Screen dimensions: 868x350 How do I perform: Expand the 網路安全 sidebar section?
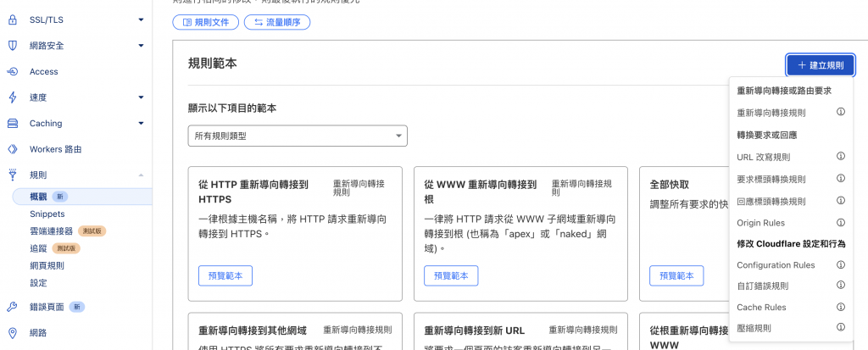click(142, 46)
